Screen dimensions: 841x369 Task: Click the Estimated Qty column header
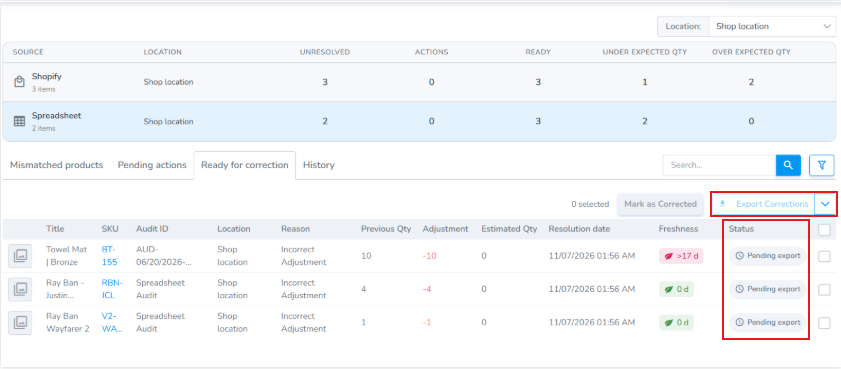coord(509,229)
